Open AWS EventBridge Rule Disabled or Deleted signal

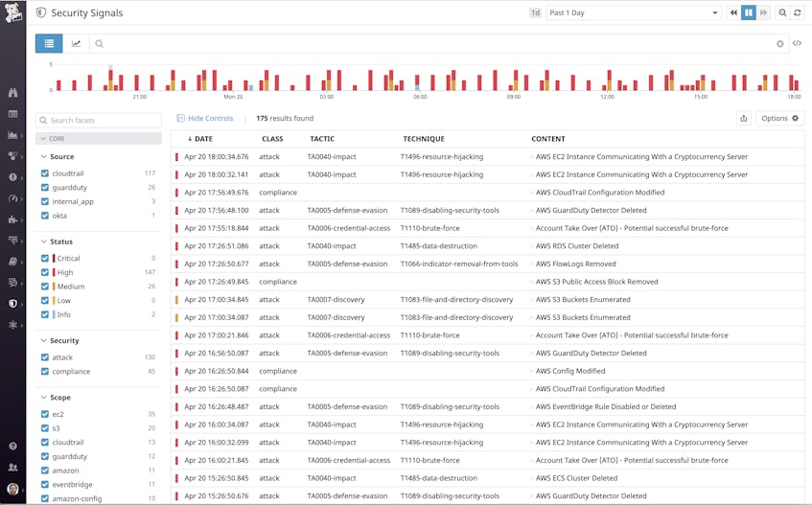[x=488, y=406]
